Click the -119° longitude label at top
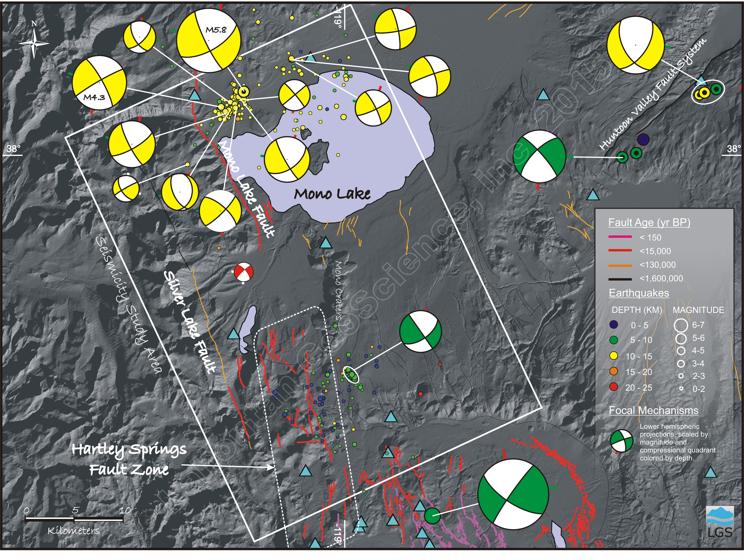 click(x=337, y=17)
